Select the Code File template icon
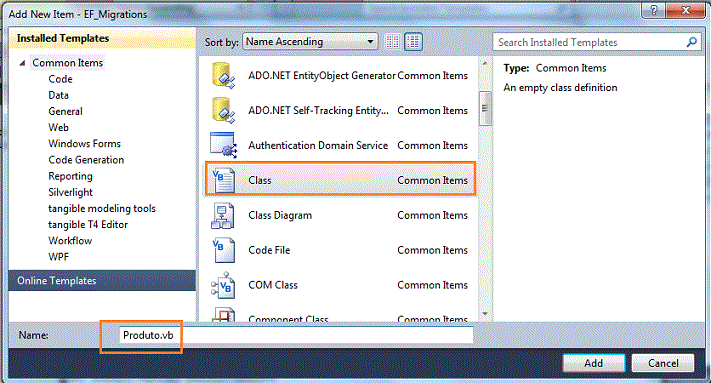Screen dimensions: 711x383 (x=223, y=250)
